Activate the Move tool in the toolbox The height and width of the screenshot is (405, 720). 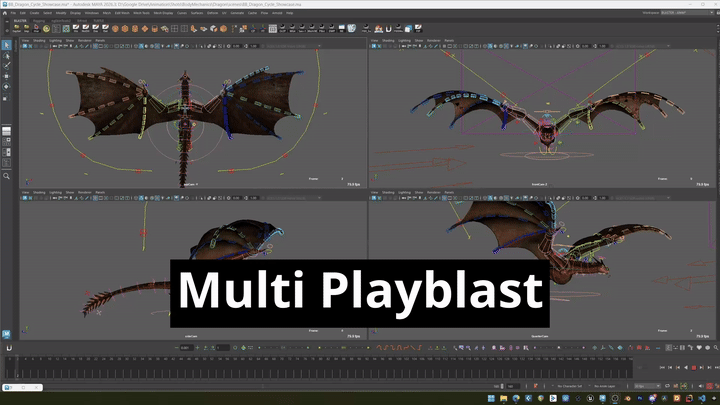click(x=6, y=76)
